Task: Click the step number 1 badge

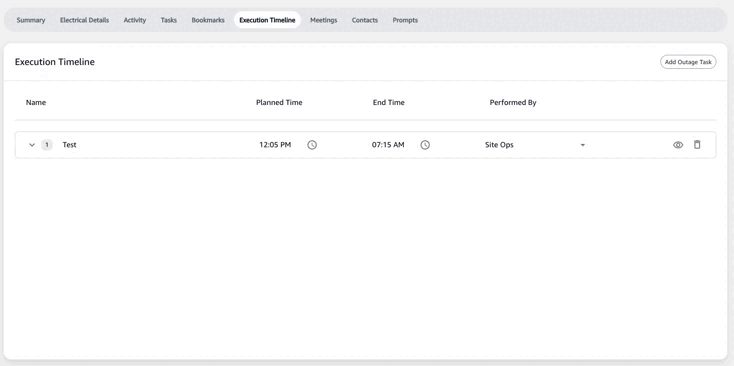Action: tap(47, 145)
